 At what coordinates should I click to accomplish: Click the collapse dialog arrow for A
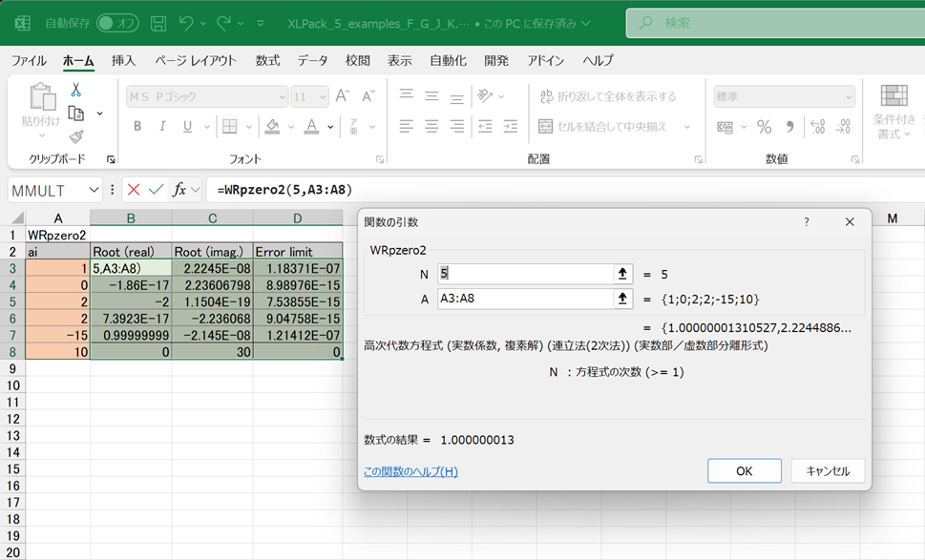(622, 299)
